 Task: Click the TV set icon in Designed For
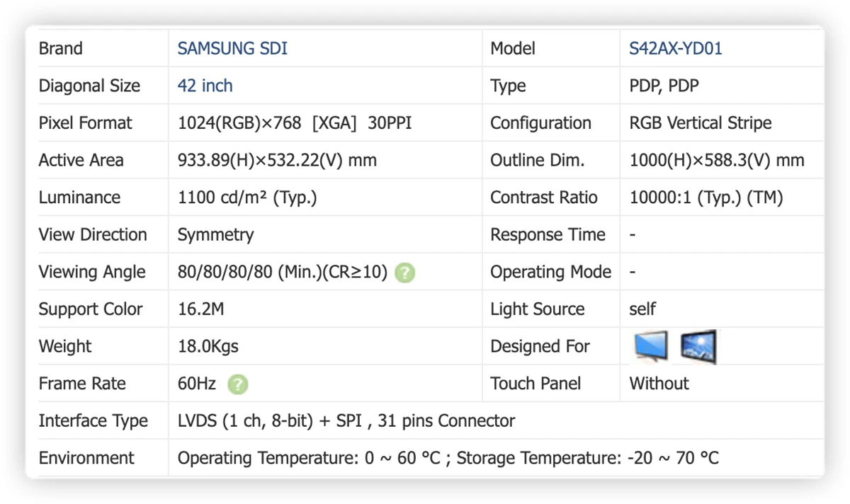point(651,346)
